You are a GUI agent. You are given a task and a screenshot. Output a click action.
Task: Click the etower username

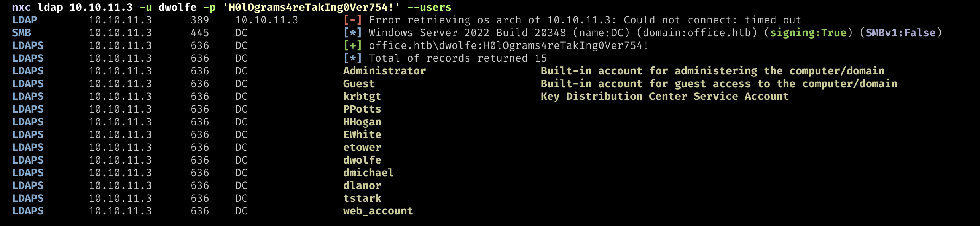[362, 147]
